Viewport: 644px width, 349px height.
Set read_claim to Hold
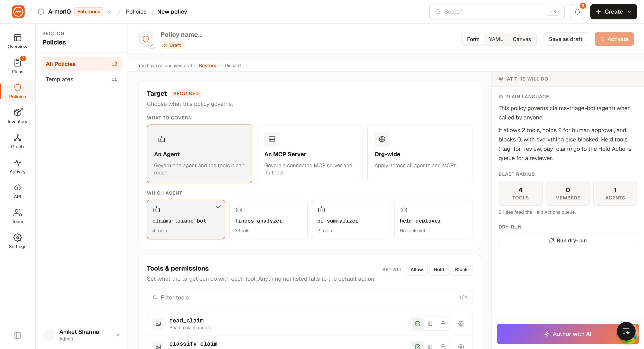click(430, 324)
